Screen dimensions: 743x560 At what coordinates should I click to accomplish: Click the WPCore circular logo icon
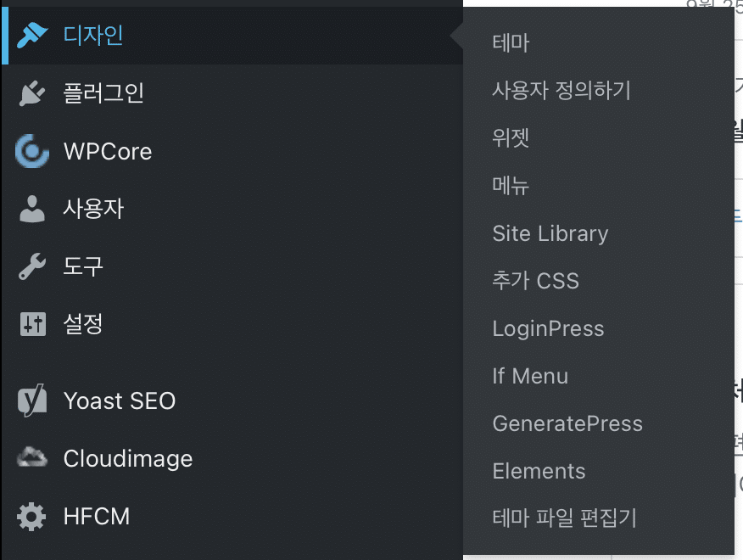tap(32, 151)
